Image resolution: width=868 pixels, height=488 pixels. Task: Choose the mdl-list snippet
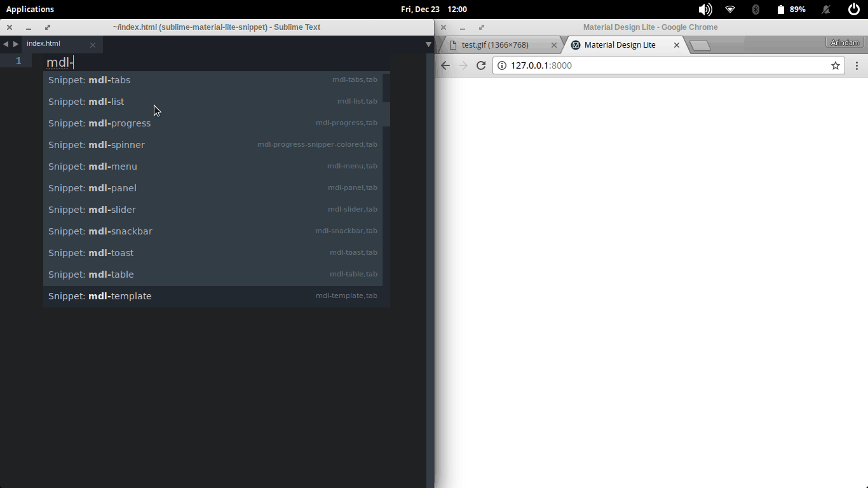click(x=213, y=102)
